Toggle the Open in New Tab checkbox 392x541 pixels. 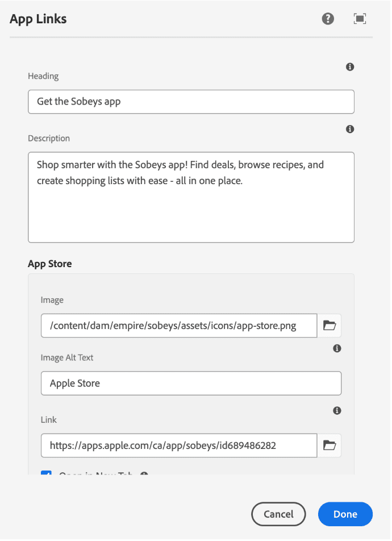coord(47,472)
